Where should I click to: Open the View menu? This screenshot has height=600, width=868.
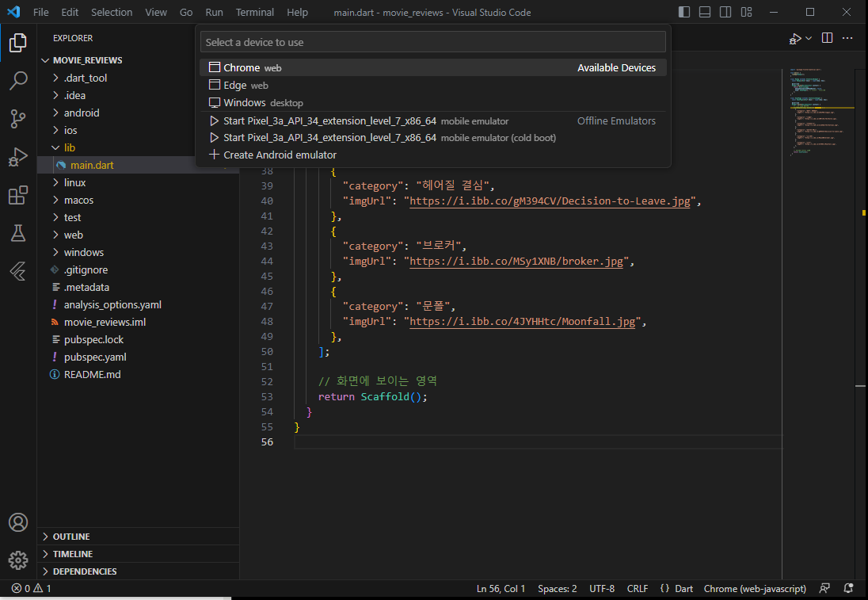tap(156, 12)
